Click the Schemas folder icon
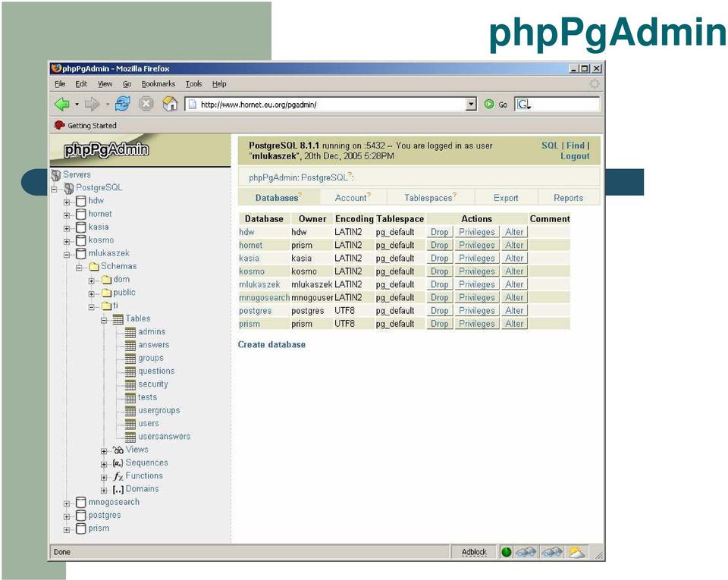 pyautogui.click(x=94, y=266)
